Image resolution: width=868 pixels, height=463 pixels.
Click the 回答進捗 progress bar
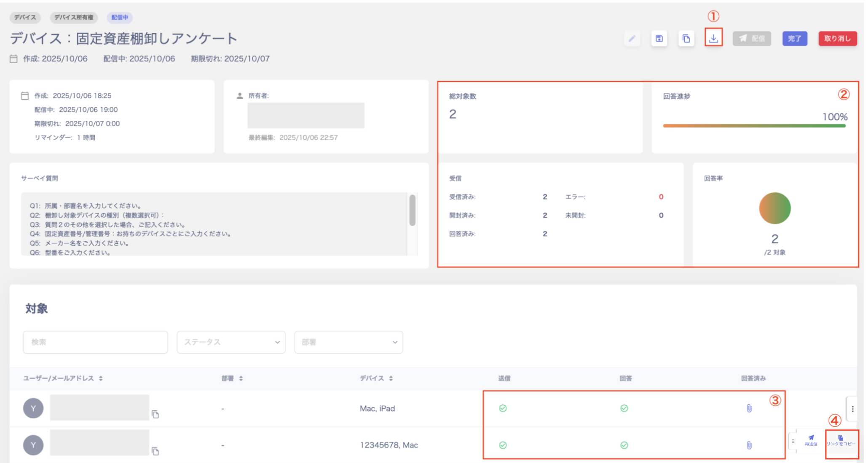[754, 126]
